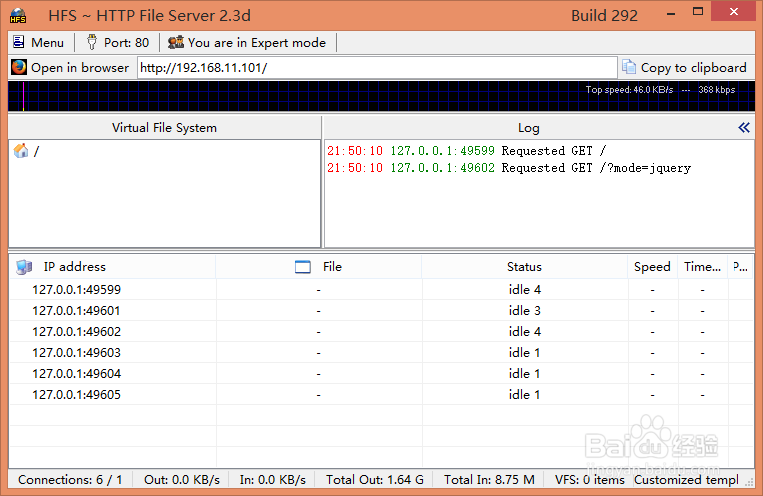Open the Menu button
Viewport: 763px width, 496px height.
pyautogui.click(x=38, y=43)
